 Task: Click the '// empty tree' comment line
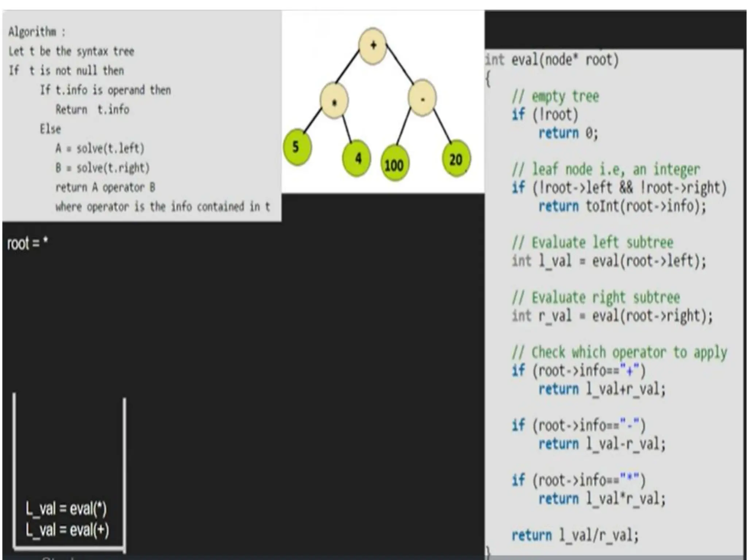click(556, 96)
